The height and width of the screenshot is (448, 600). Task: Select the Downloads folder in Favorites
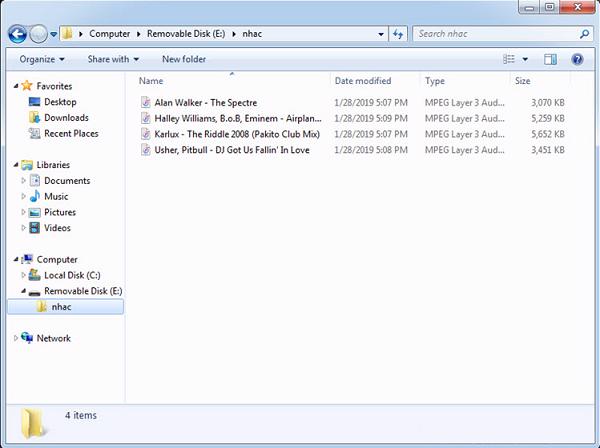[x=66, y=118]
